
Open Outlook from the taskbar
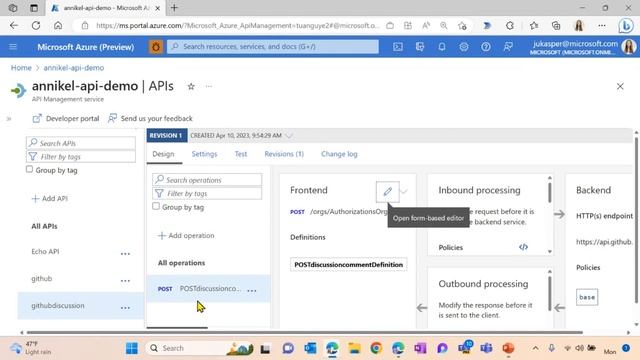310,348
